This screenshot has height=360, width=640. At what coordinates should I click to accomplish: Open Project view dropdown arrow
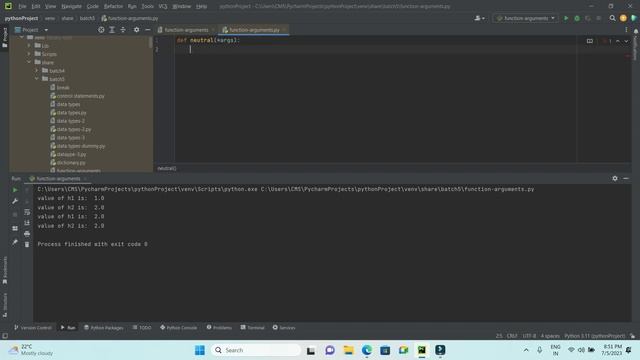tap(46, 30)
